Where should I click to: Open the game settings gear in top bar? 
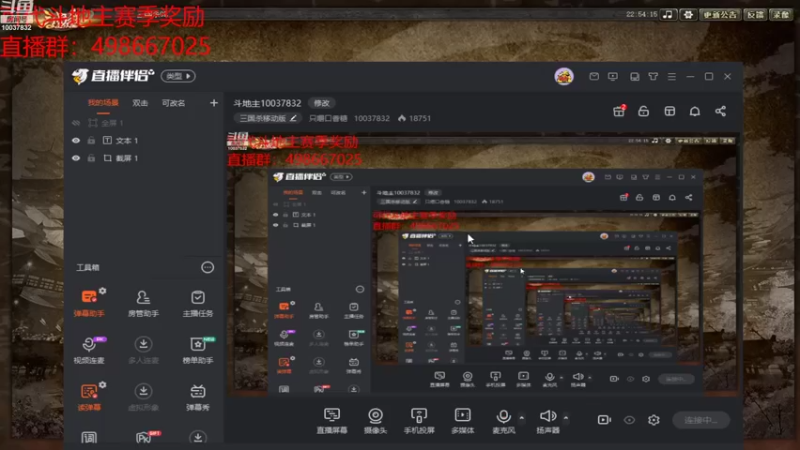pyautogui.click(x=688, y=14)
